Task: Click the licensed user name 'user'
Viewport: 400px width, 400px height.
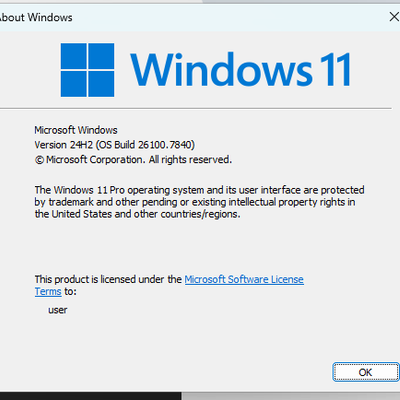Action: coord(58,310)
